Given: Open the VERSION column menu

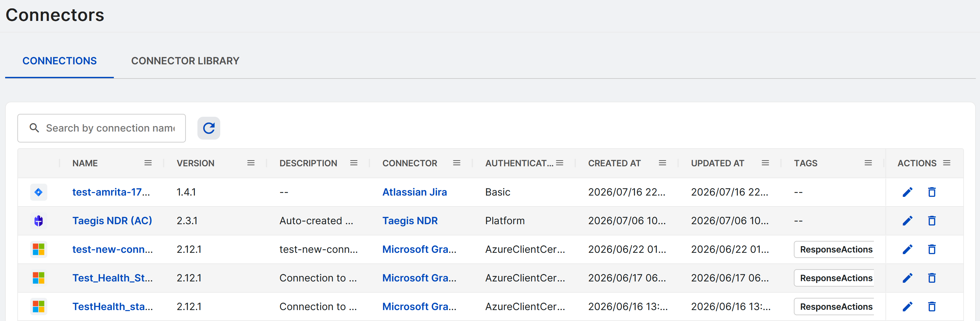Looking at the screenshot, I should point(251,163).
